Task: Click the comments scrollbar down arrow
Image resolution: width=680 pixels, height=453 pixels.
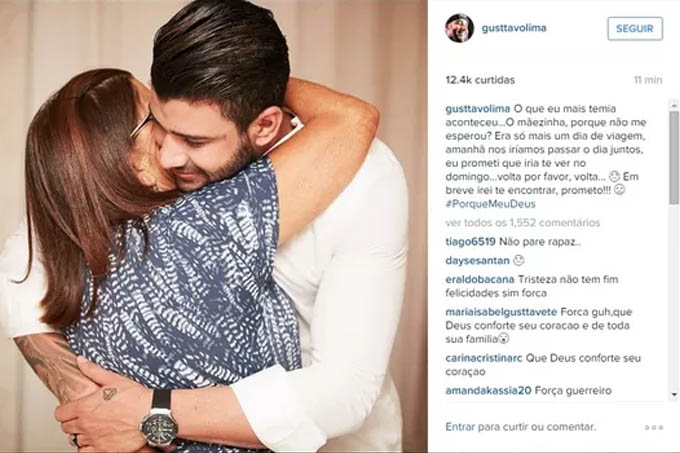Action: click(x=674, y=394)
